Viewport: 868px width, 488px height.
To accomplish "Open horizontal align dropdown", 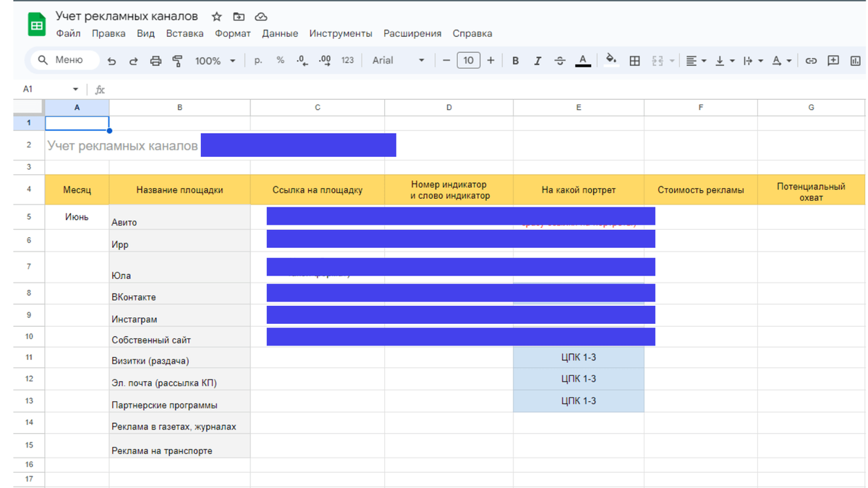I will tap(696, 61).
